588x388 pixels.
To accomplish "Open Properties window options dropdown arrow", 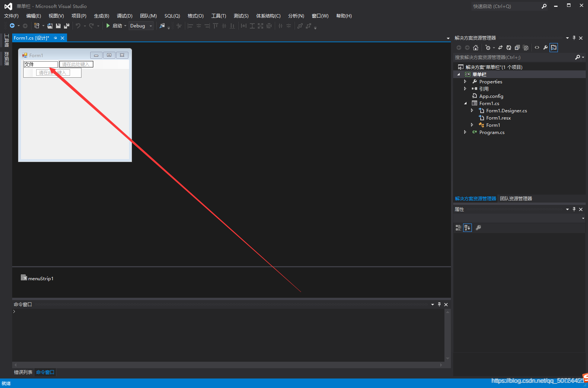I will click(x=567, y=209).
